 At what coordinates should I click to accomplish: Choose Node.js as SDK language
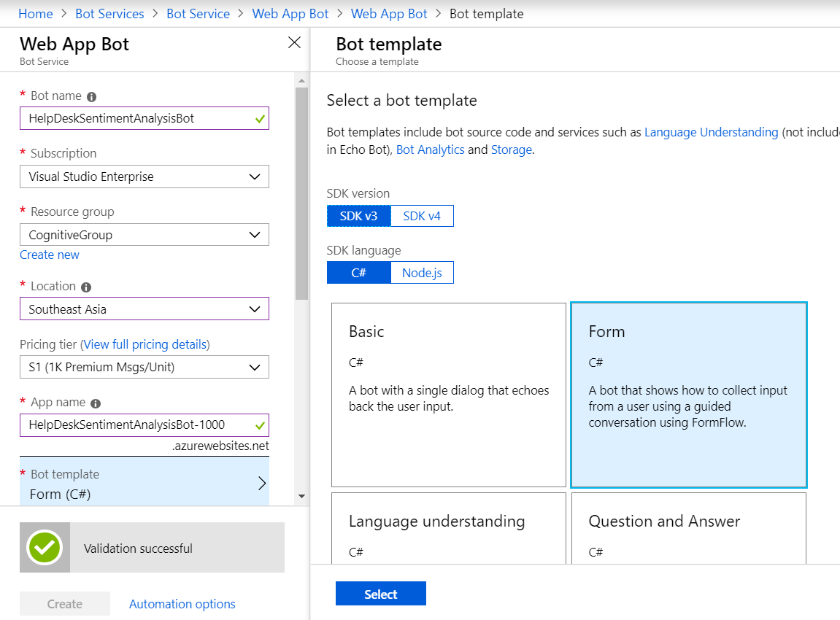coord(422,273)
